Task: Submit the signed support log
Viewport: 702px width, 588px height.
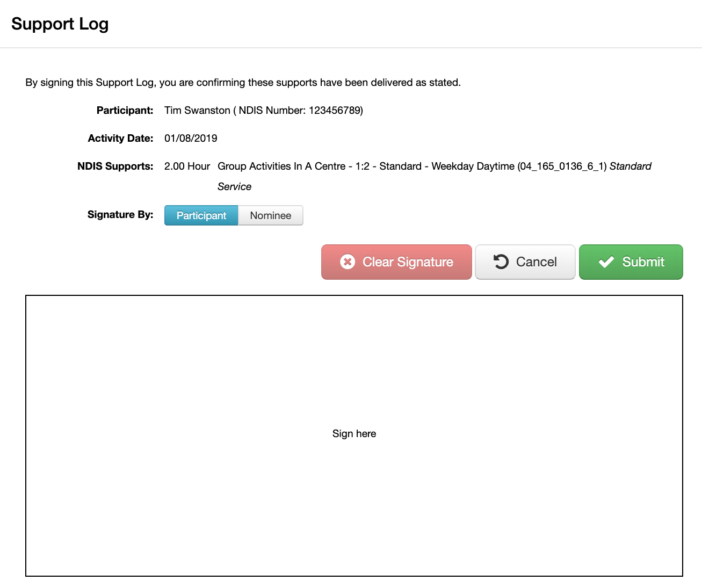Action: (x=631, y=262)
